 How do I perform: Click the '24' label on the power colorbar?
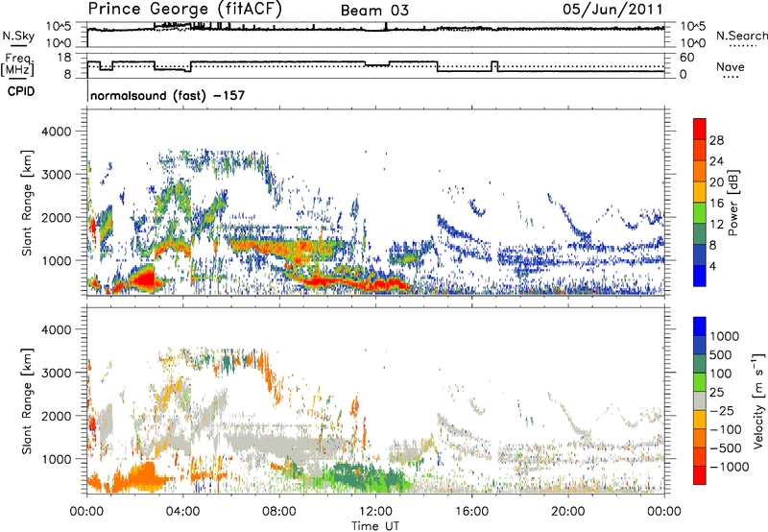[716, 161]
